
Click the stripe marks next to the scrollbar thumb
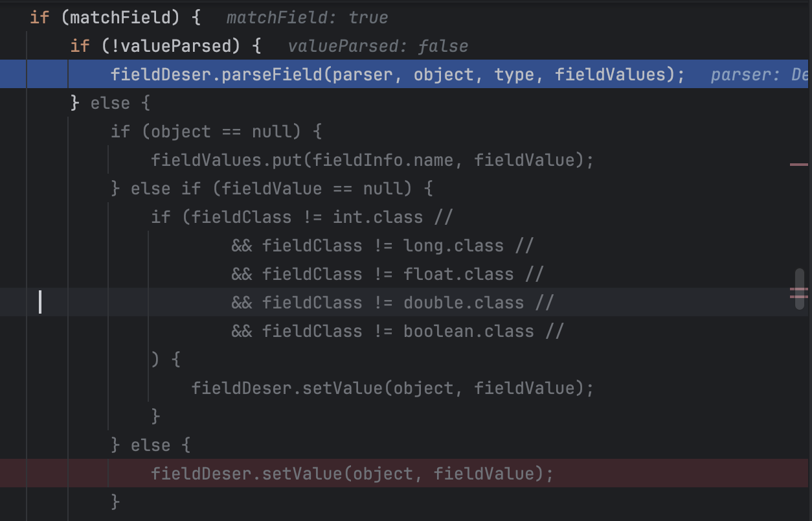[x=798, y=293]
